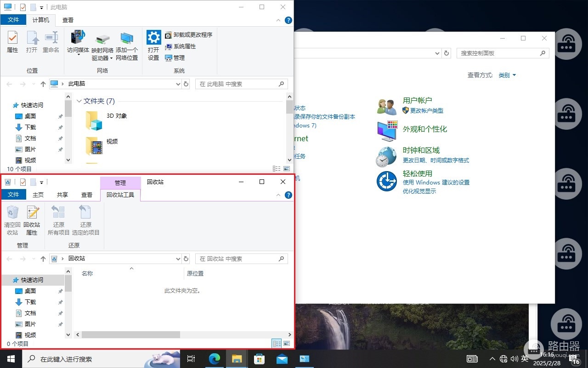This screenshot has height=368, width=588.
Task: Click Uninstall or change a program
Action: pos(188,35)
